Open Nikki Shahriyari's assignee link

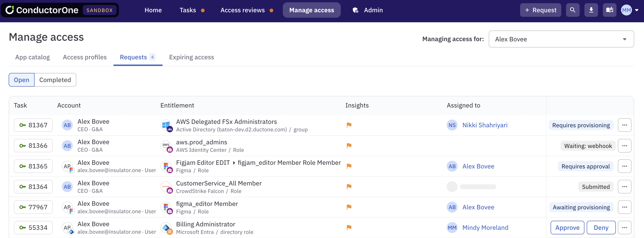[485, 125]
